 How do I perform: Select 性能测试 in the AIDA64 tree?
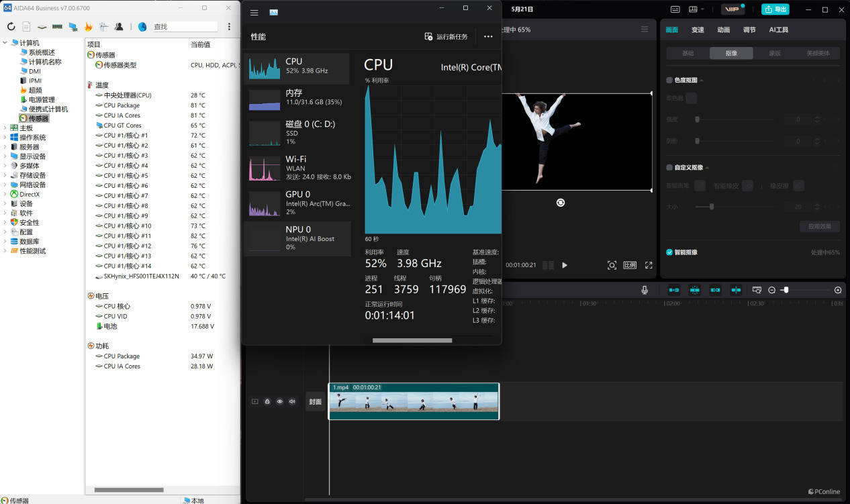coord(33,251)
